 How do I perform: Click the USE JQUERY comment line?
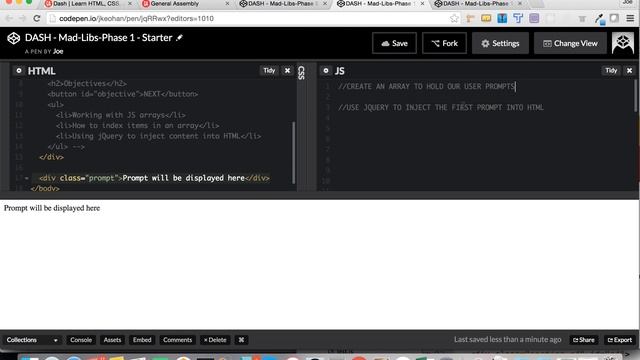click(x=441, y=108)
